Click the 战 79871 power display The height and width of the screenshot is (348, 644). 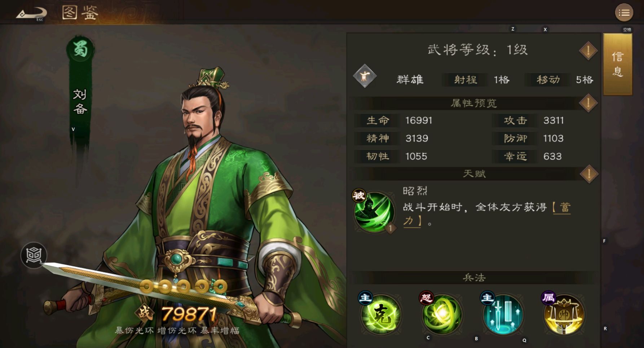point(176,314)
